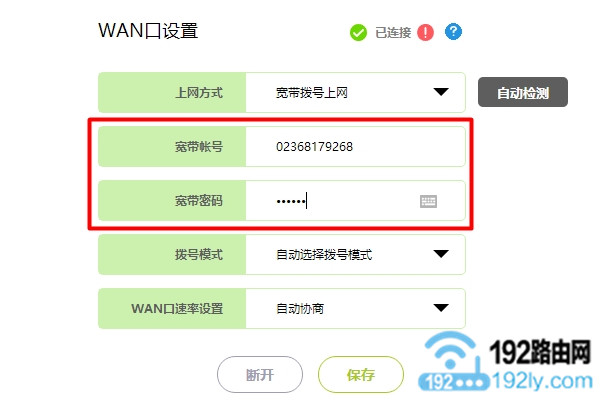Focus the 宽带帐号 account input field
Viewport: 600px width, 420px height.
[355, 147]
